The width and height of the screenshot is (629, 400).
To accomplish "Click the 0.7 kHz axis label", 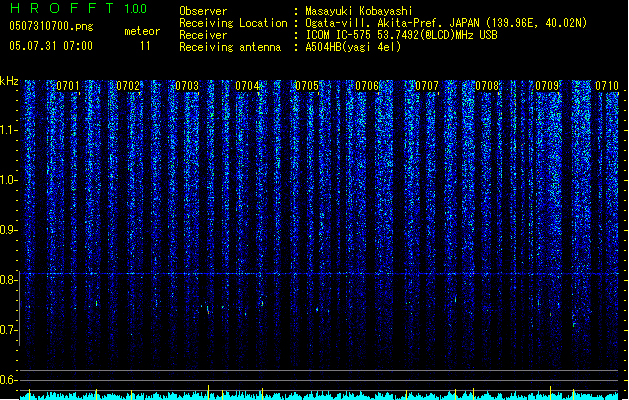I will 8,330.
